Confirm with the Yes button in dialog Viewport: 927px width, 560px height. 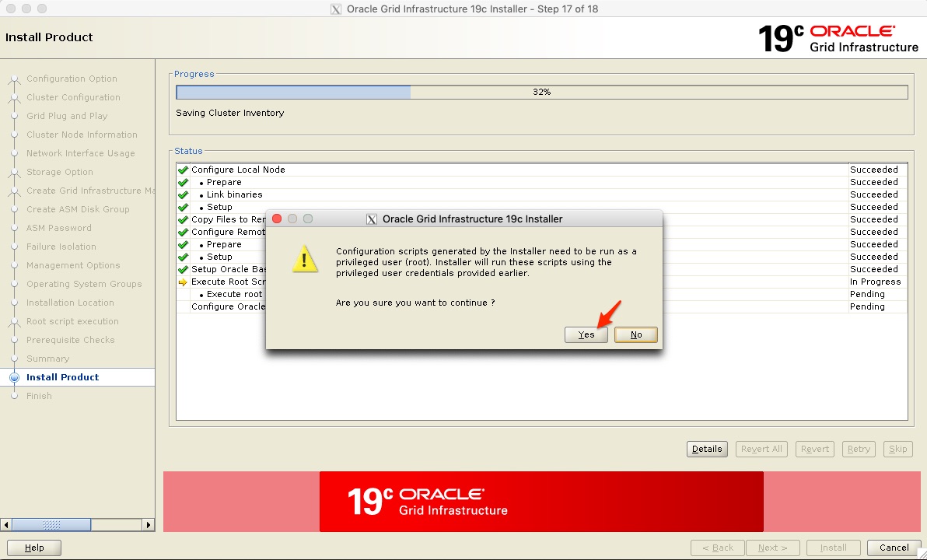pos(586,334)
